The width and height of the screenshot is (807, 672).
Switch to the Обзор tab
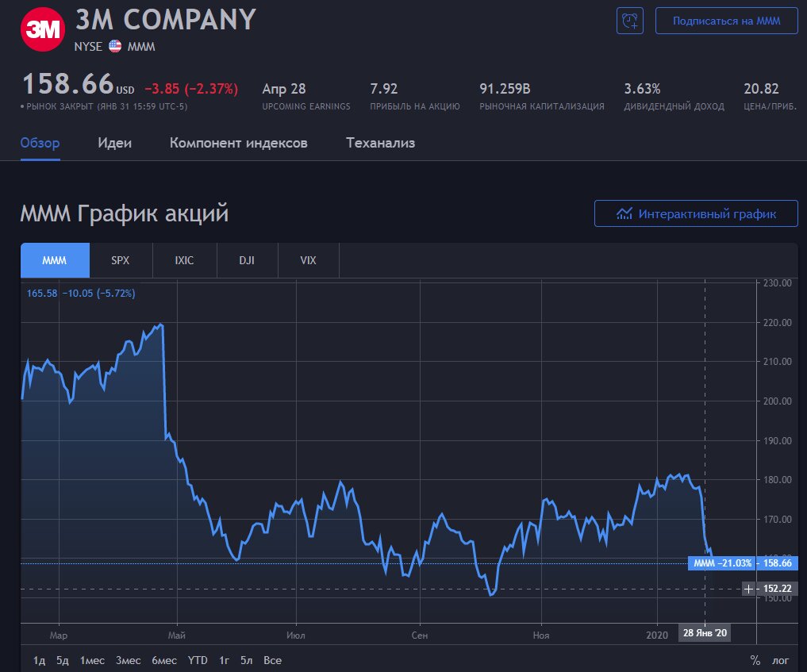pos(40,143)
